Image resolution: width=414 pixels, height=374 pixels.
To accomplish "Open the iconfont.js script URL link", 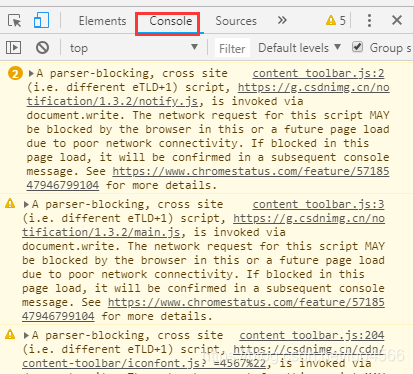I will (203, 356).
